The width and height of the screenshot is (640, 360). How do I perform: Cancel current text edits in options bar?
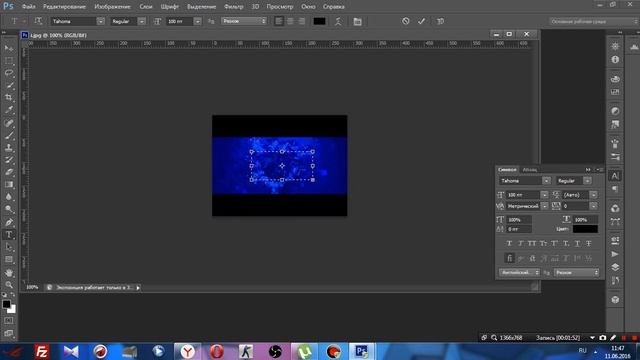click(x=405, y=21)
